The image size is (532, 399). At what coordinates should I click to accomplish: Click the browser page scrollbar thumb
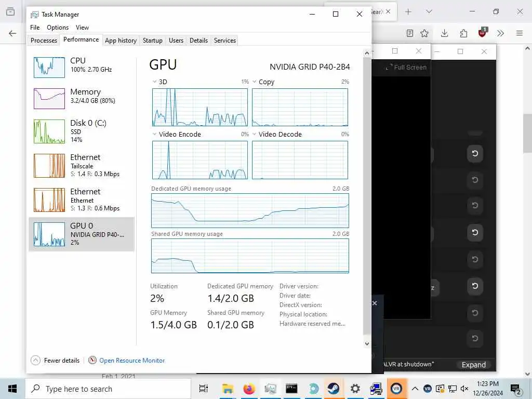click(x=528, y=134)
